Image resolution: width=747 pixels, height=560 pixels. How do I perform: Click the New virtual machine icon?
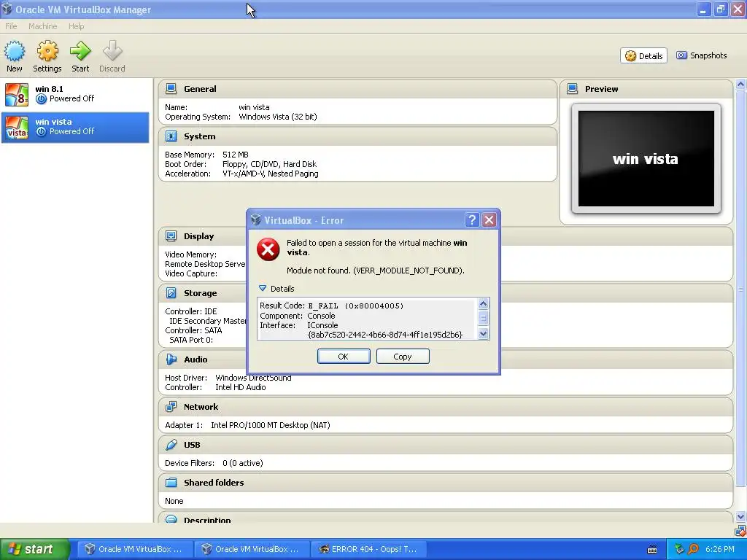tap(15, 51)
